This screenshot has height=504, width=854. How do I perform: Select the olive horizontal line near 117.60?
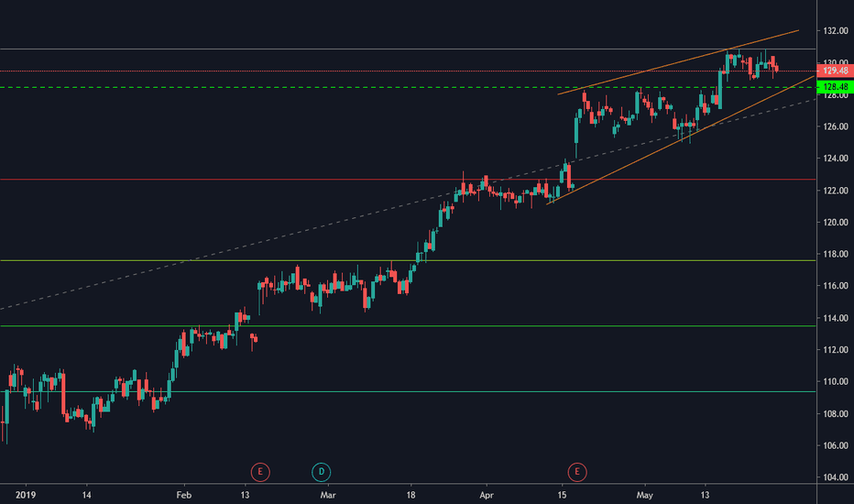(408, 260)
